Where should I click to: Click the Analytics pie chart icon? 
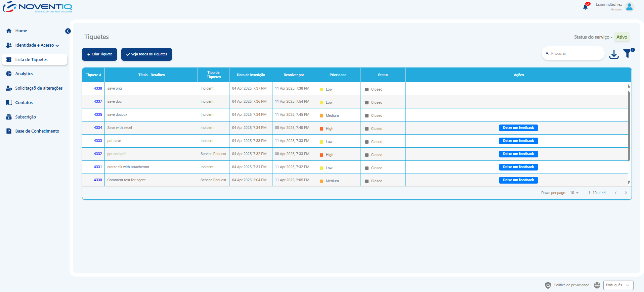coord(9,74)
